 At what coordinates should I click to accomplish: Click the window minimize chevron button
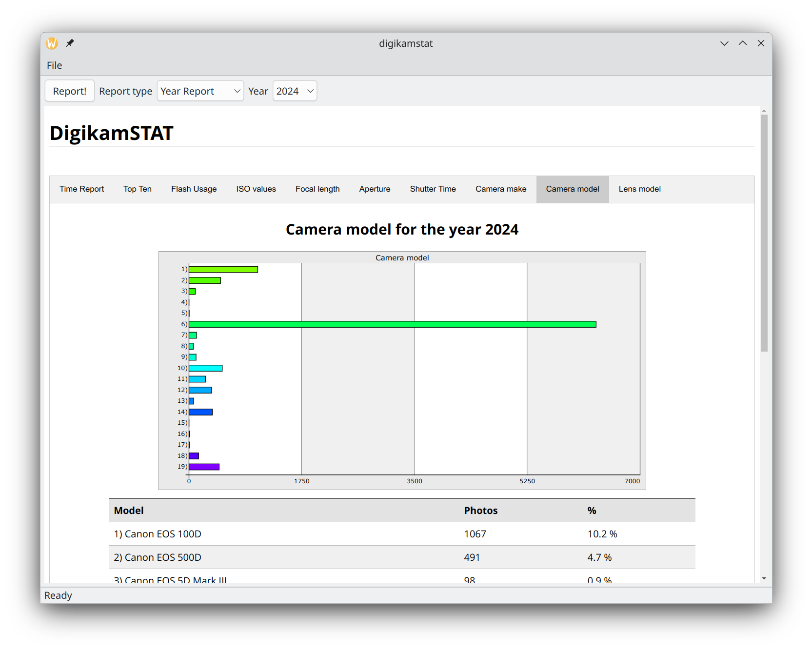coord(724,43)
